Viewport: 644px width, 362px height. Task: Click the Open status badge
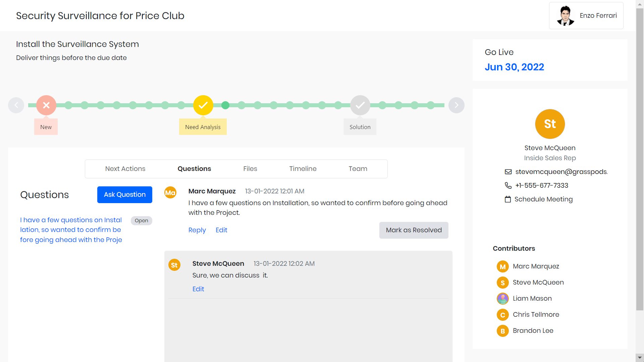click(141, 221)
